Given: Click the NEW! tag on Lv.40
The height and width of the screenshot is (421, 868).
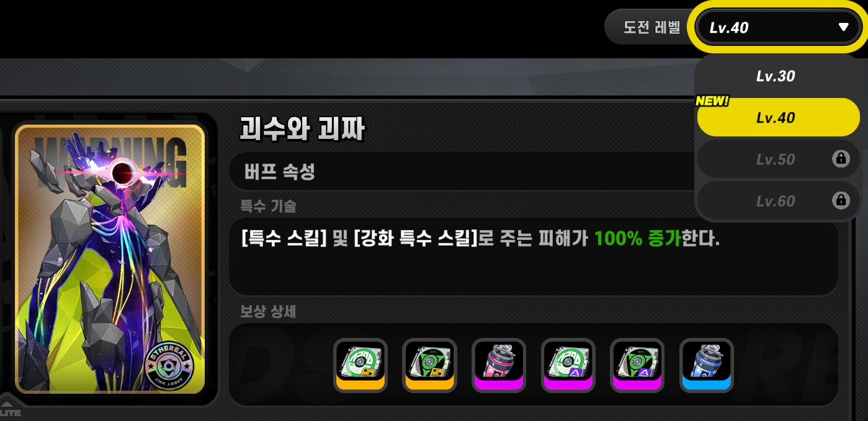Looking at the screenshot, I should [x=712, y=100].
